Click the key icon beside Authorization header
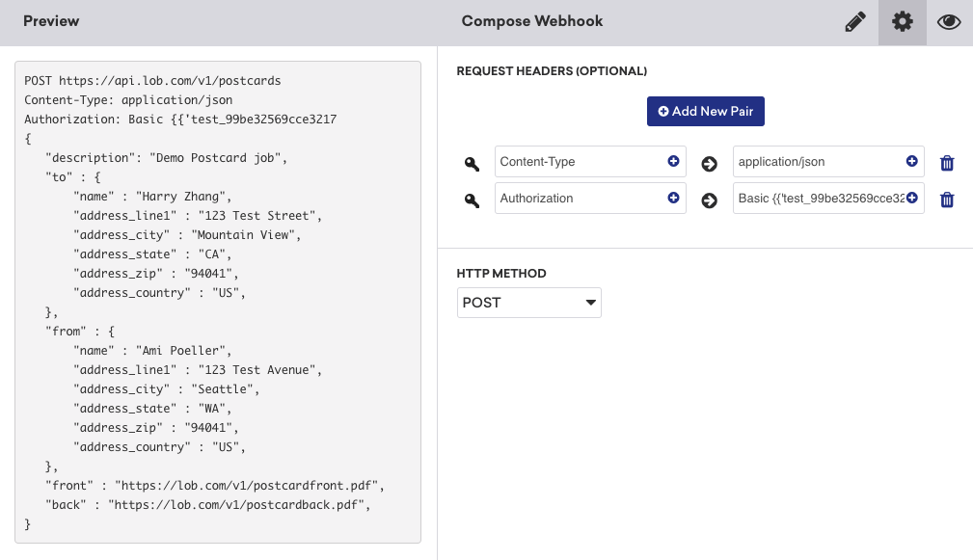The height and width of the screenshot is (560, 973). (x=472, y=200)
